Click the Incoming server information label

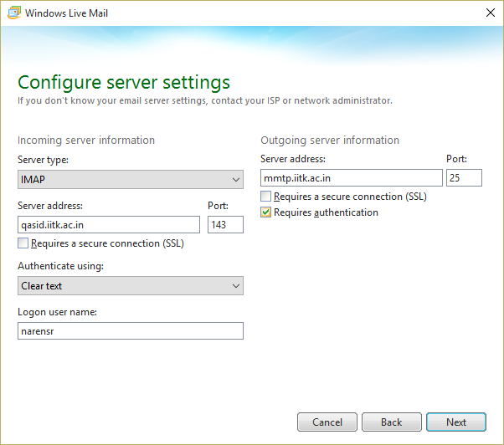[x=86, y=141]
